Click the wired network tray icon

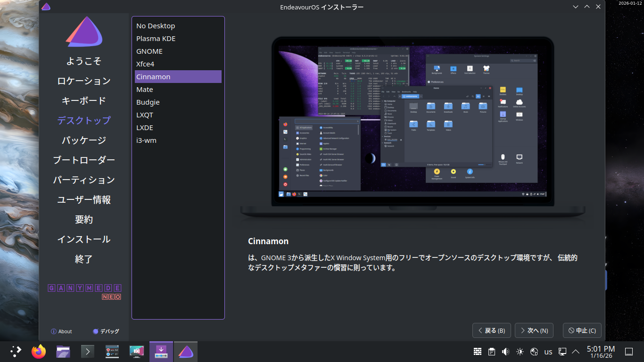pyautogui.click(x=562, y=352)
